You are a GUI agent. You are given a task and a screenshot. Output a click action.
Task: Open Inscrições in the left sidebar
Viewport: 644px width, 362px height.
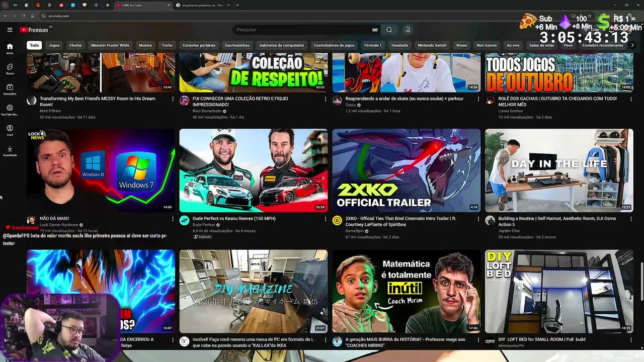pyautogui.click(x=10, y=89)
